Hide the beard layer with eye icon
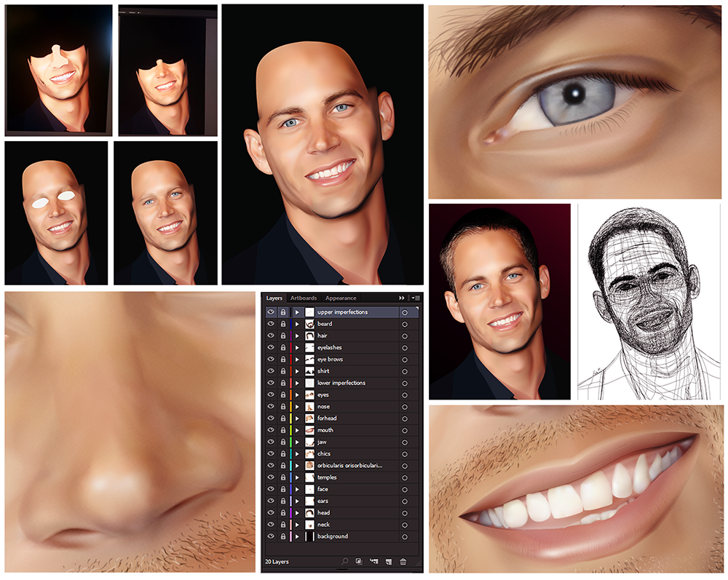 point(271,324)
